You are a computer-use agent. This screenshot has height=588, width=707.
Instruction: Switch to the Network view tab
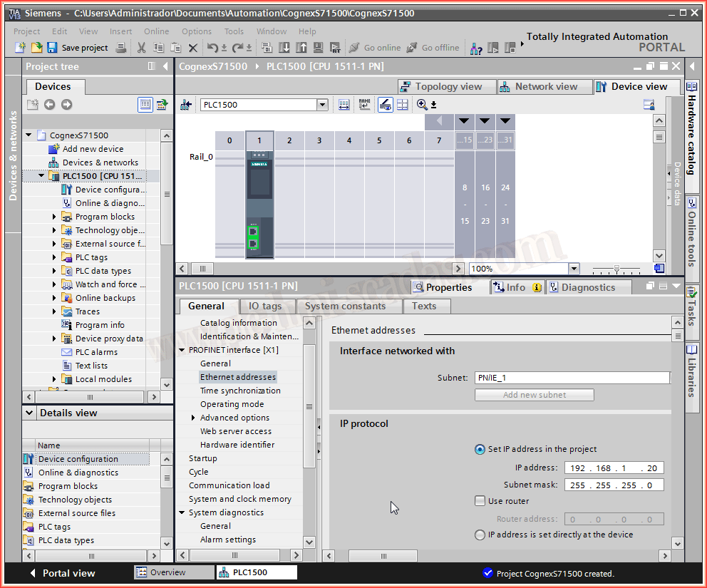pos(545,86)
